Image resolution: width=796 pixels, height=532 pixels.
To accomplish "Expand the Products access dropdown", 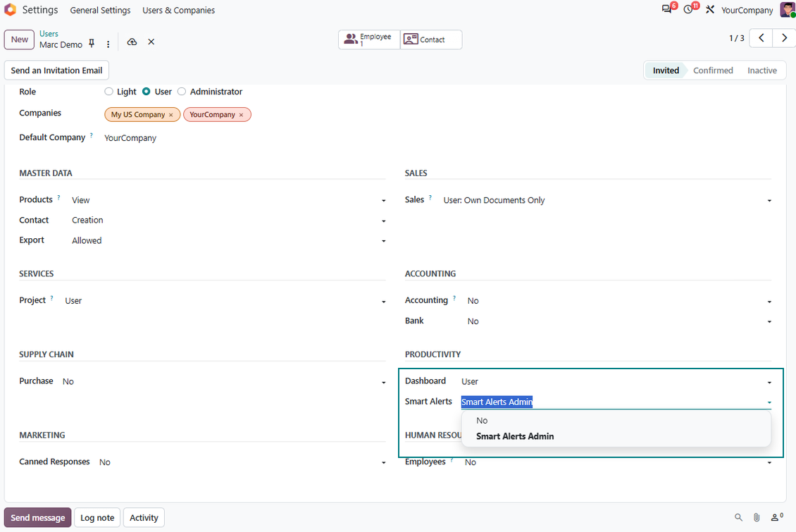I will pyautogui.click(x=384, y=201).
